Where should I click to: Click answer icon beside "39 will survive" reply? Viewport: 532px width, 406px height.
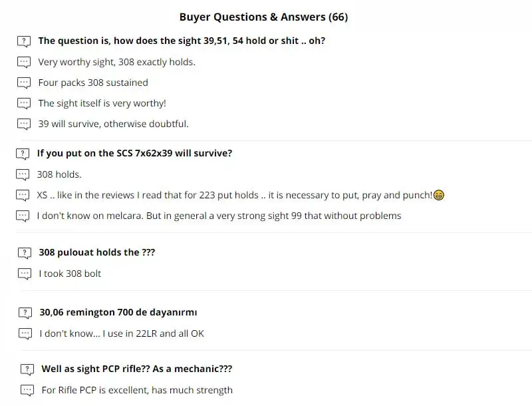(24, 124)
